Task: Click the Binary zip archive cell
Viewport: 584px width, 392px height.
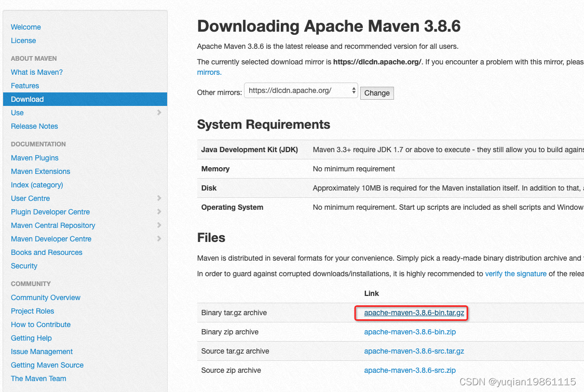Action: tap(230, 332)
